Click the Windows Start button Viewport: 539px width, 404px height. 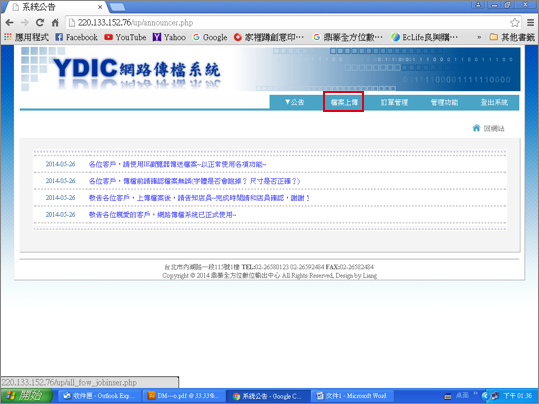26,396
